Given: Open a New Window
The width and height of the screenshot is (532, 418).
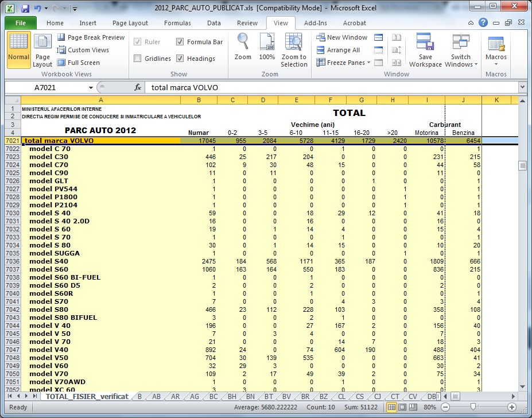Looking at the screenshot, I should point(342,37).
